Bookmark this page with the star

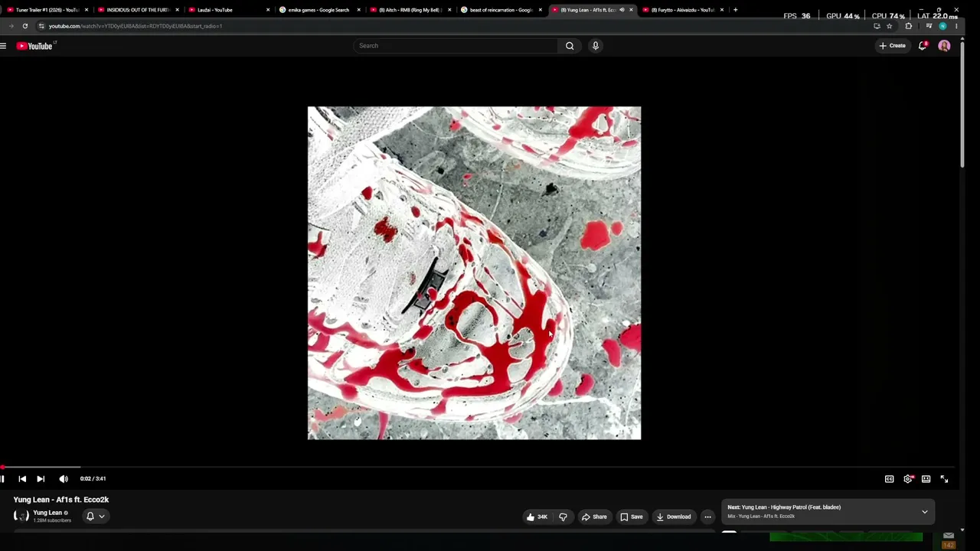pos(889,26)
